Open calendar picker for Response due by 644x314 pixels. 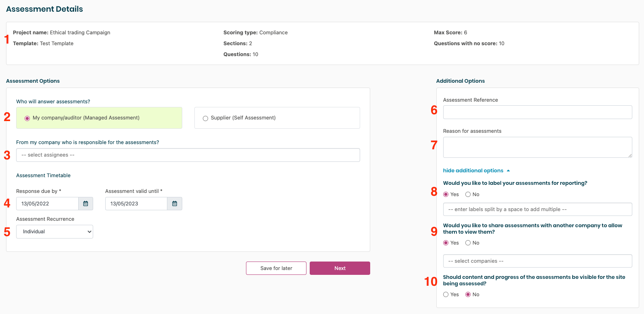point(85,204)
